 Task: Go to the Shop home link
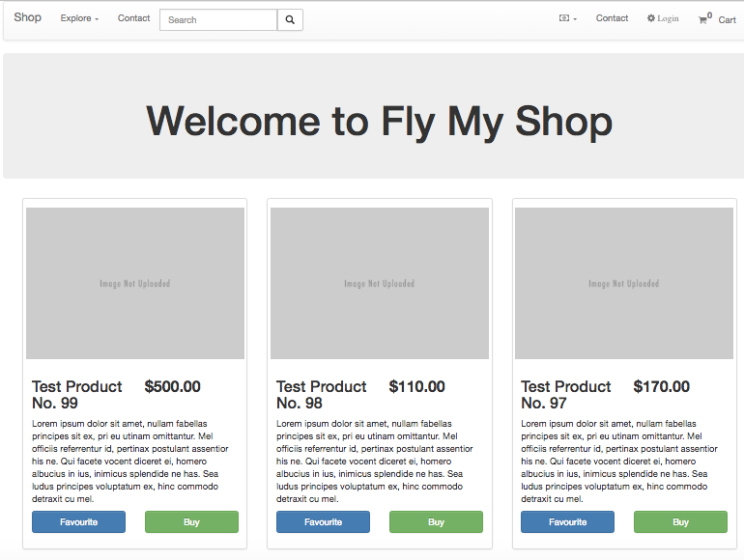27,17
